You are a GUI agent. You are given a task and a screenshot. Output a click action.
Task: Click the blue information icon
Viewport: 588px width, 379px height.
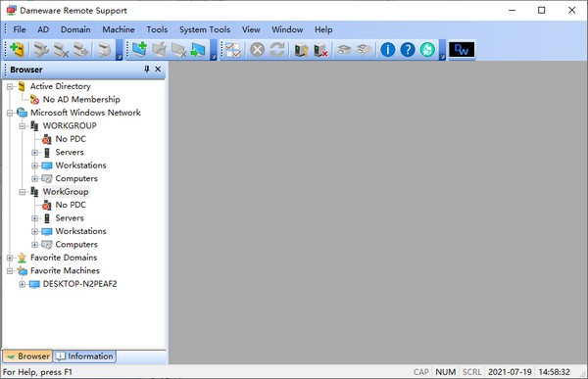click(x=388, y=50)
